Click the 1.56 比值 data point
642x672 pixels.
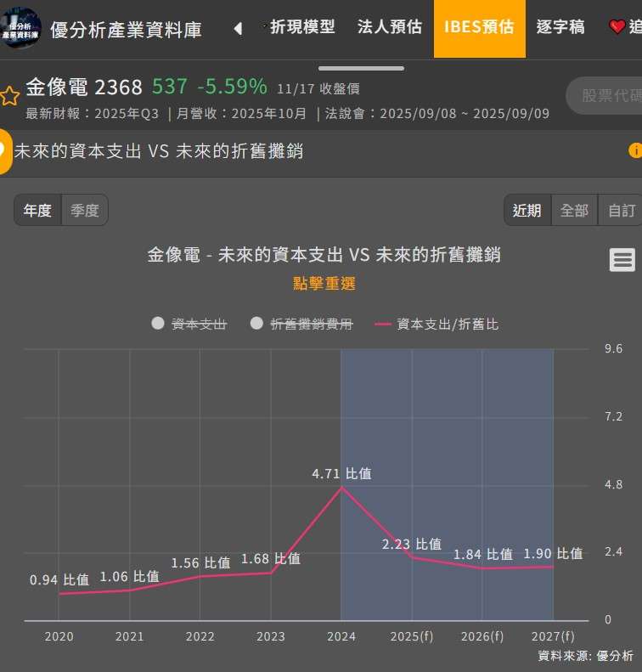pos(200,576)
